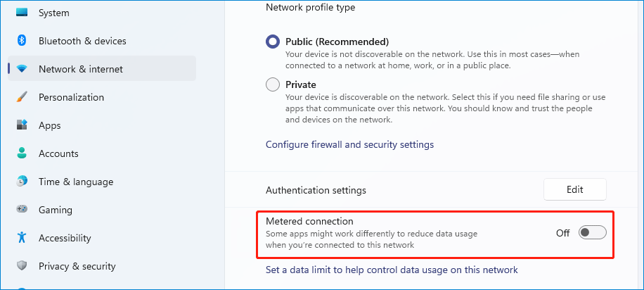The width and height of the screenshot is (644, 290).
Task: Click the Wi-Fi icon for Network & internet
Action: click(22, 69)
